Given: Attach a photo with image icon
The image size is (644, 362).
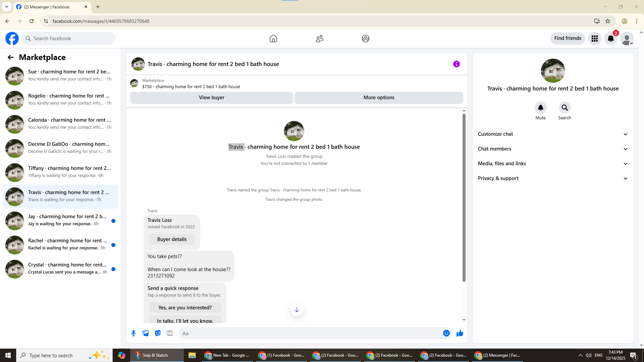Looking at the screenshot, I should click(x=146, y=333).
